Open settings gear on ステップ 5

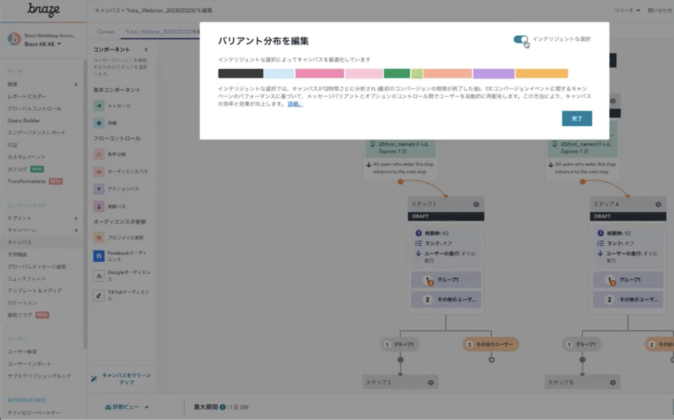coord(613,382)
